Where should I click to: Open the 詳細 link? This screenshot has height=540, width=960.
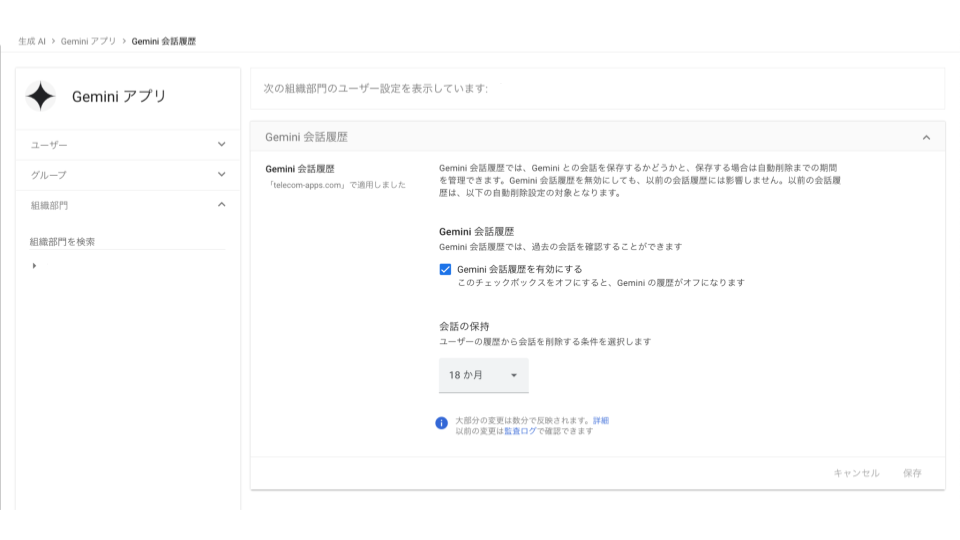[x=600, y=420]
